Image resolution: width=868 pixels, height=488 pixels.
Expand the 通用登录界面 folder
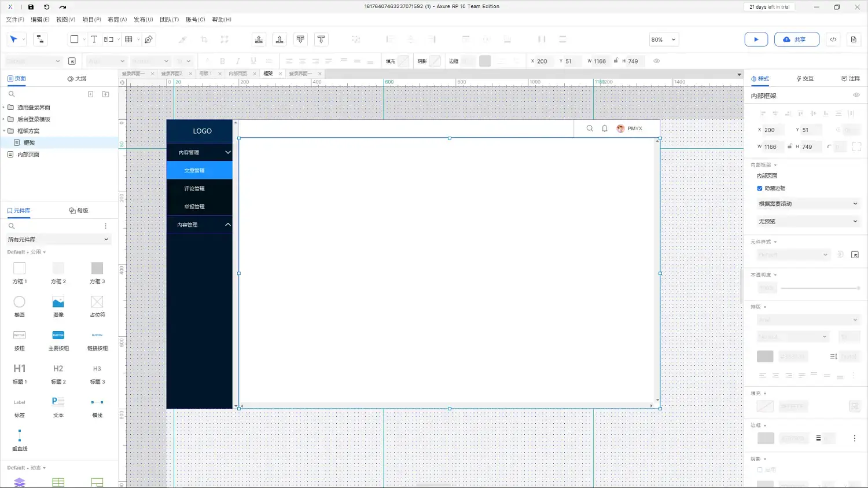tap(4, 108)
